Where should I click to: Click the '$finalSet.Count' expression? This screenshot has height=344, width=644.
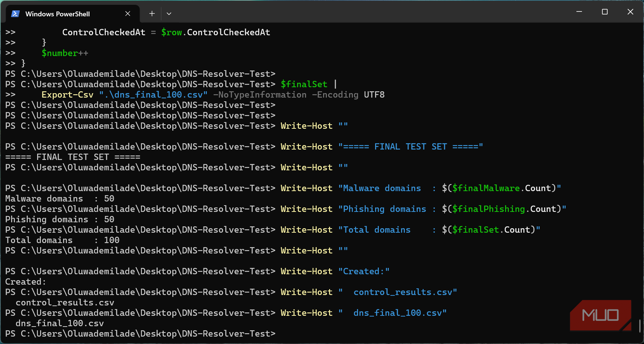491,230
